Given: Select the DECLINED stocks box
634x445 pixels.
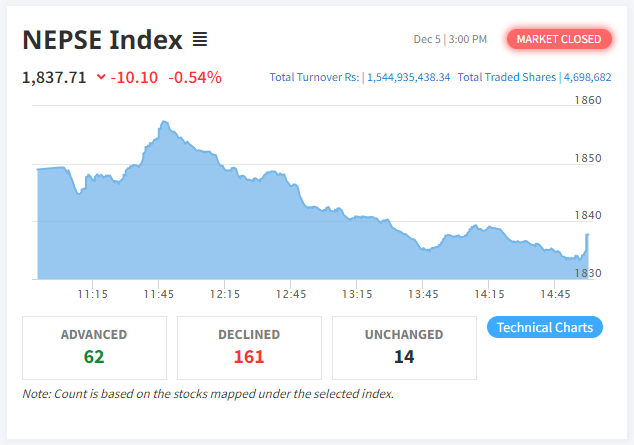Looking at the screenshot, I should click(249, 347).
